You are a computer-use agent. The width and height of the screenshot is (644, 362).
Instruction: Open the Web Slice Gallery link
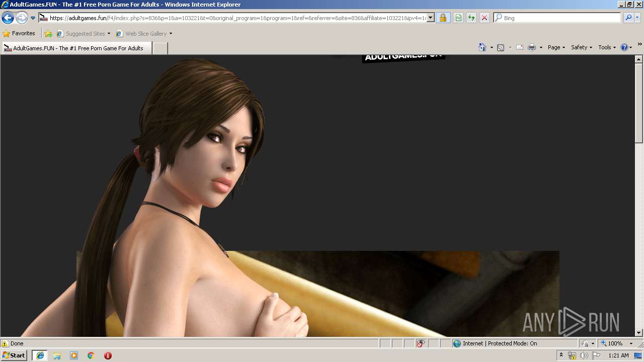click(141, 34)
